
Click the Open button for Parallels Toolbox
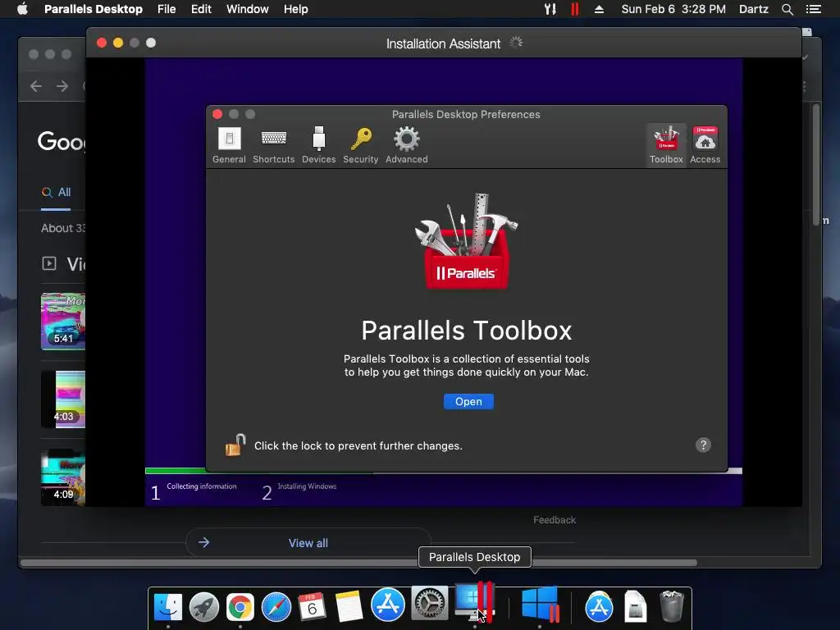pos(468,402)
